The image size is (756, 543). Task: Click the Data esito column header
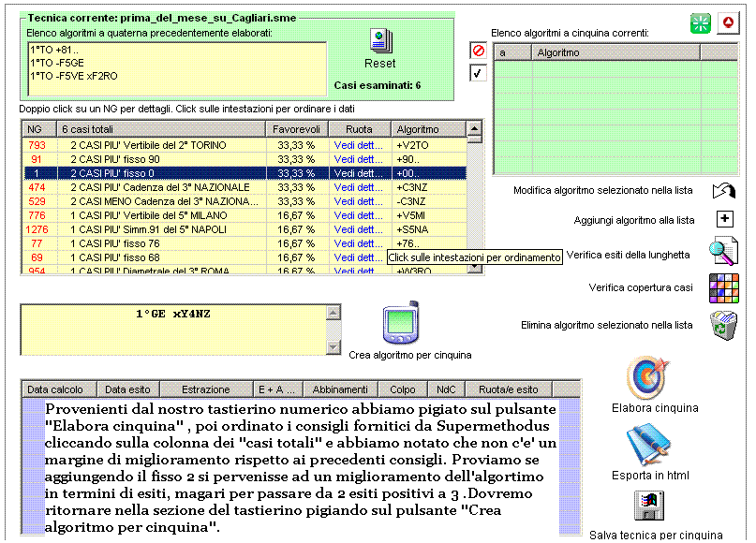pos(128,389)
